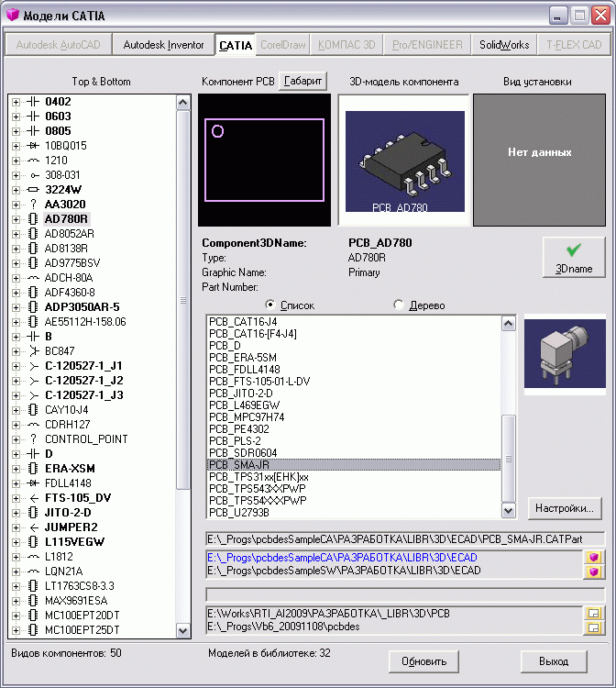Click the chip icon next to AD780R
Screen dimensions: 616x688
click(x=33, y=219)
